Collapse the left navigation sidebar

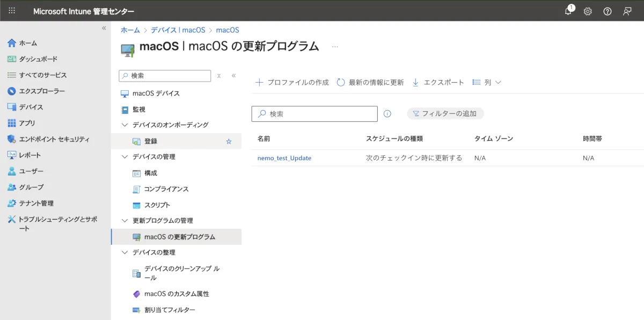click(x=104, y=28)
